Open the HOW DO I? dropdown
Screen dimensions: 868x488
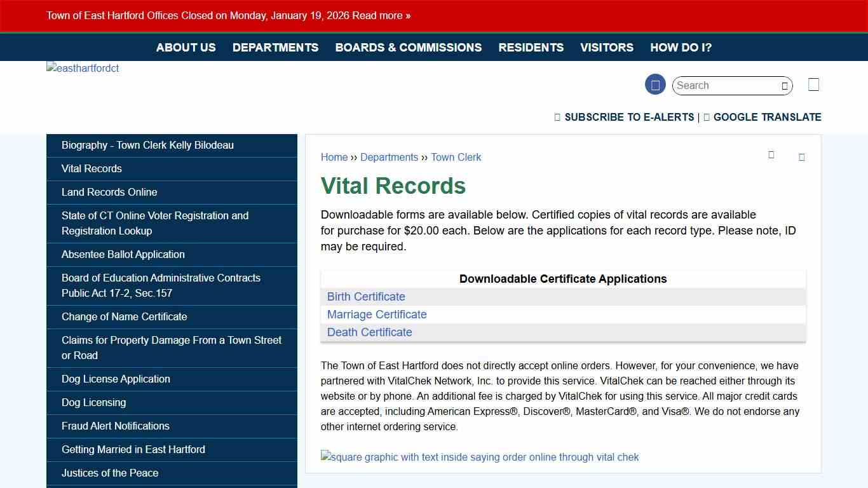(681, 47)
